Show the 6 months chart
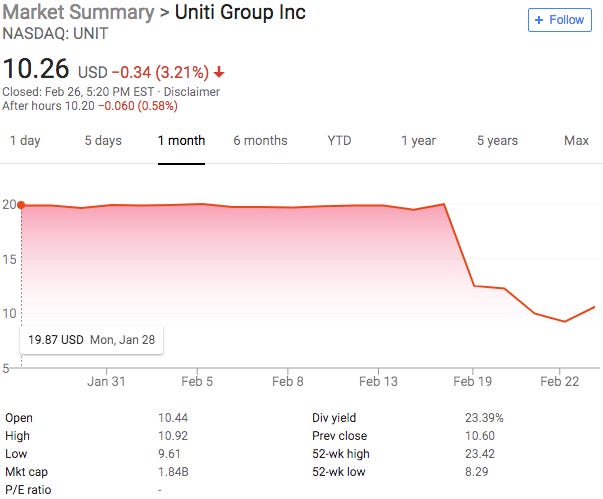603x499 pixels. pos(260,141)
